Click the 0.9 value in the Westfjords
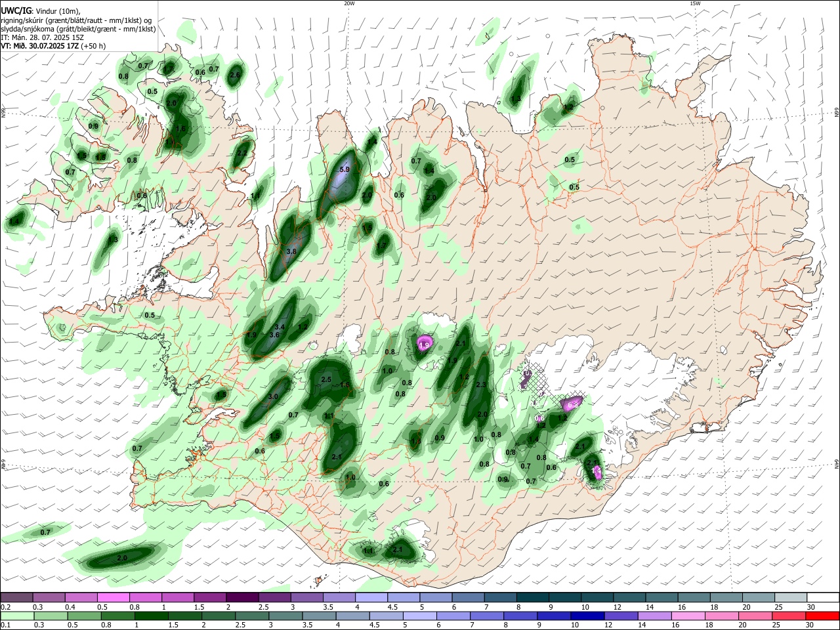This screenshot has width=840, height=630. pyautogui.click(x=93, y=126)
